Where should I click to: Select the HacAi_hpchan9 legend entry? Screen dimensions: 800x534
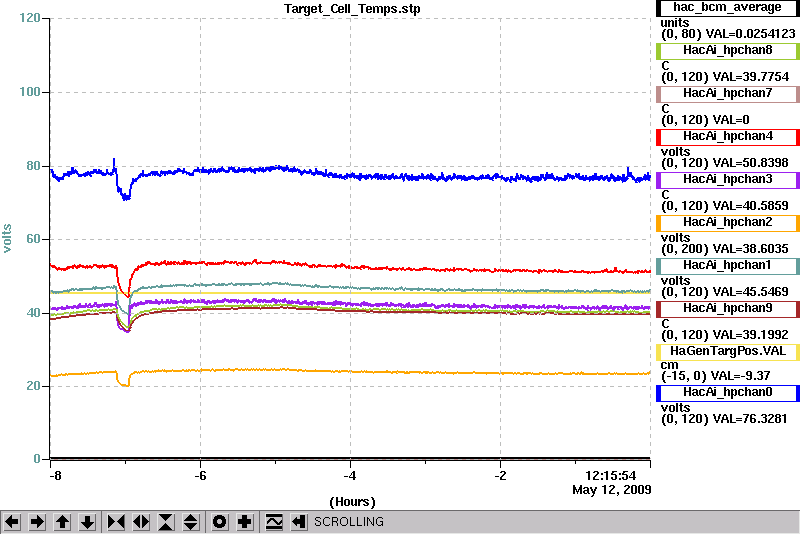pyautogui.click(x=727, y=309)
